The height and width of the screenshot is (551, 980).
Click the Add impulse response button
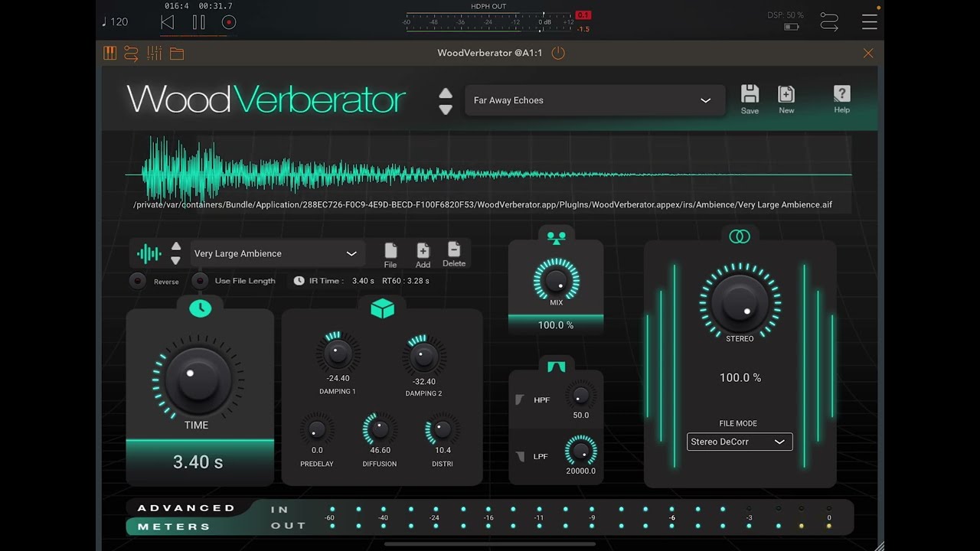pos(423,255)
